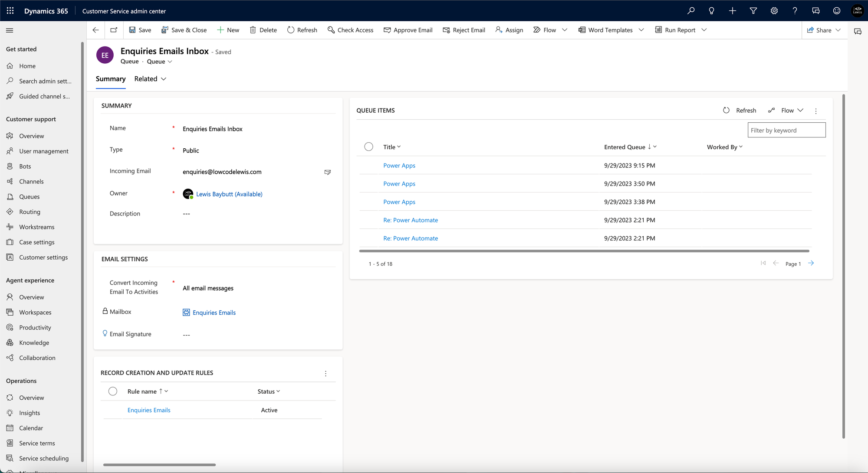Select all queue items checkbox

(x=368, y=147)
